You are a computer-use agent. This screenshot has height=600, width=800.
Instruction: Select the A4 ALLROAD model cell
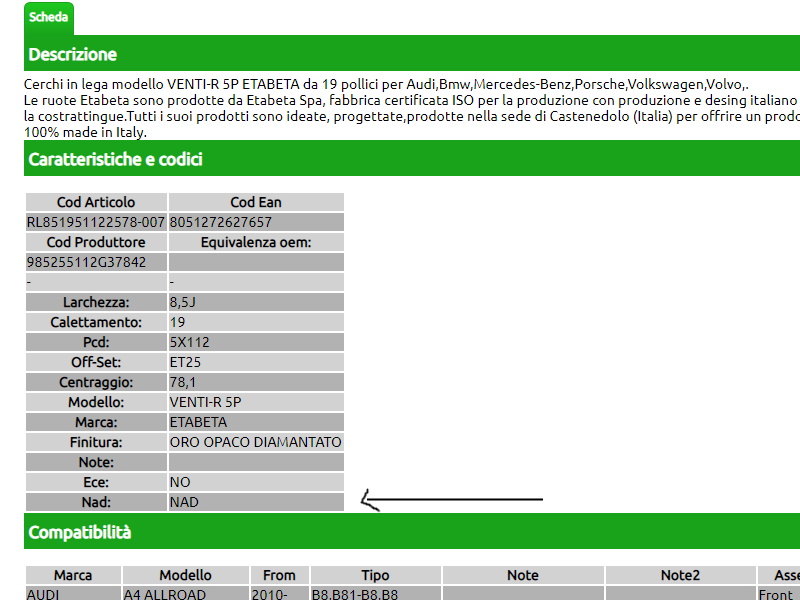[x=186, y=593]
